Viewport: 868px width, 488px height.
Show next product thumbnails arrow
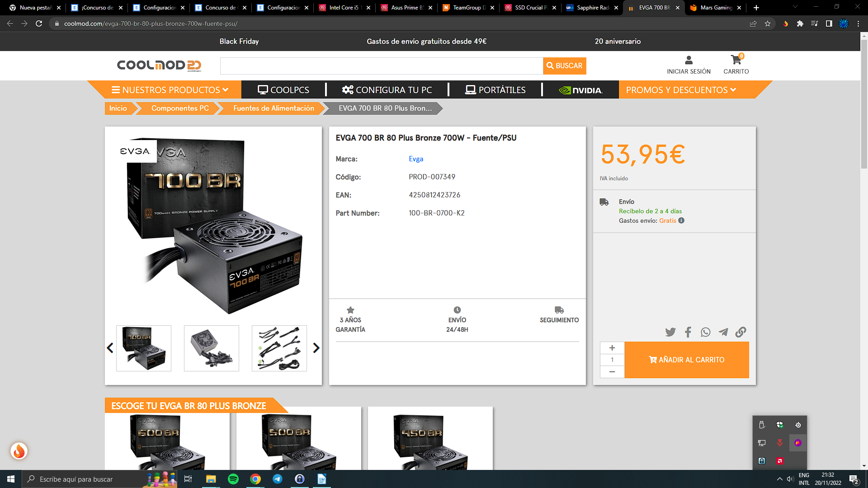(316, 348)
